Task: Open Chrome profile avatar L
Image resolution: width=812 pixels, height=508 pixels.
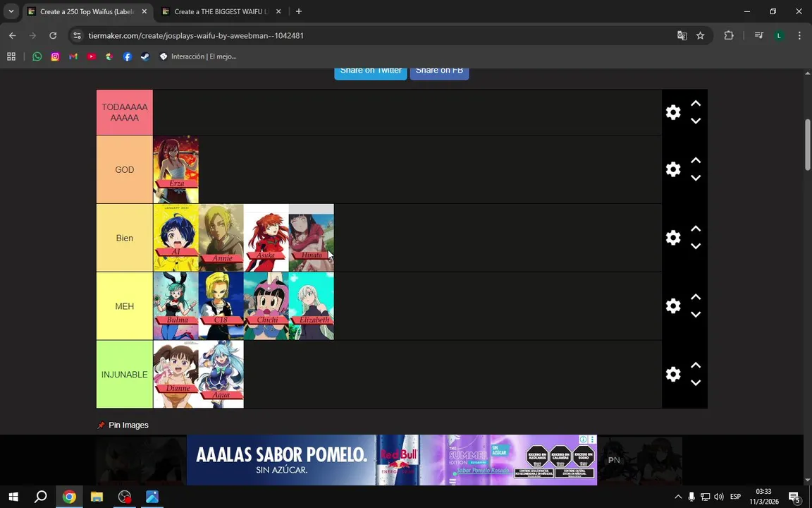Action: [x=779, y=36]
